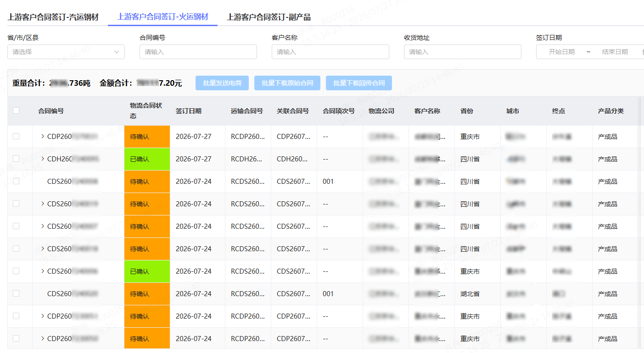644x353 pixels.
Task: Click the 签订日期 column header in table
Action: tap(188, 111)
